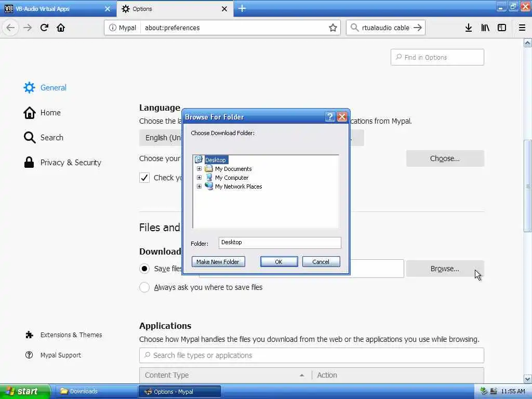Open the General preferences section
532x399 pixels.
(54, 87)
